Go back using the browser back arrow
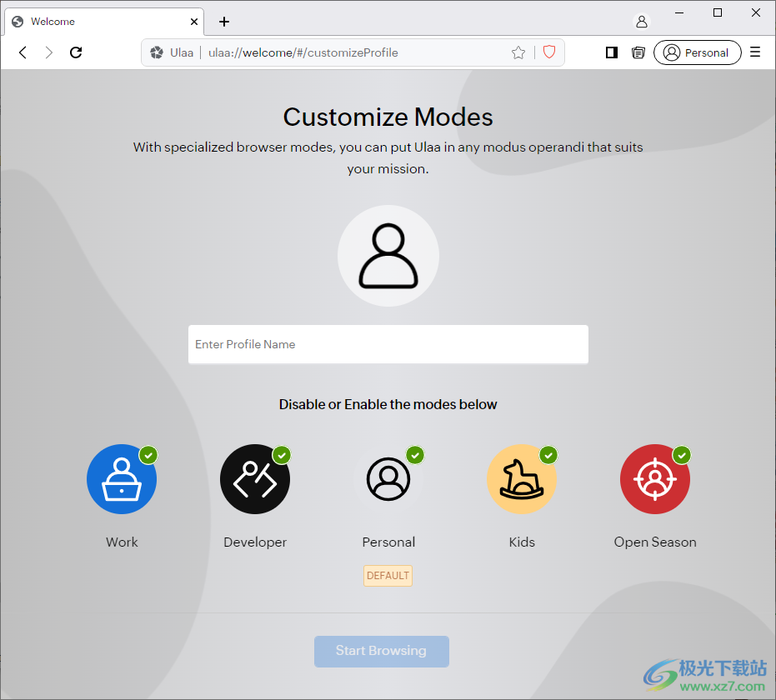776x700 pixels. click(x=23, y=52)
